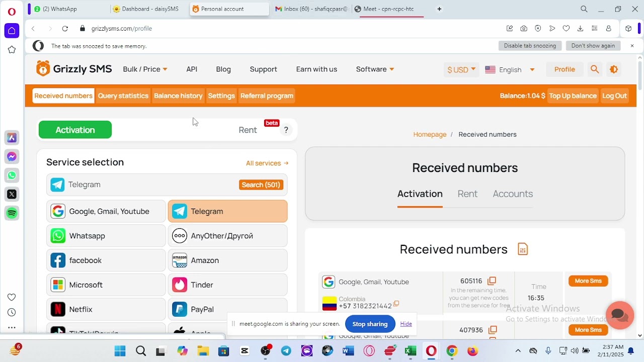The image size is (644, 362).
Task: Click the snapshot camera icon in address bar
Action: click(524, 29)
